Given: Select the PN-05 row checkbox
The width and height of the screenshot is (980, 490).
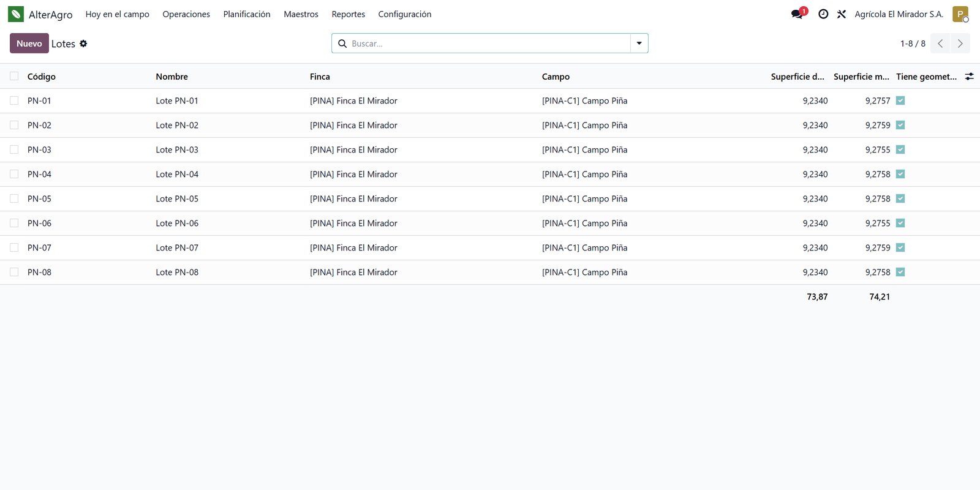Looking at the screenshot, I should point(14,198).
